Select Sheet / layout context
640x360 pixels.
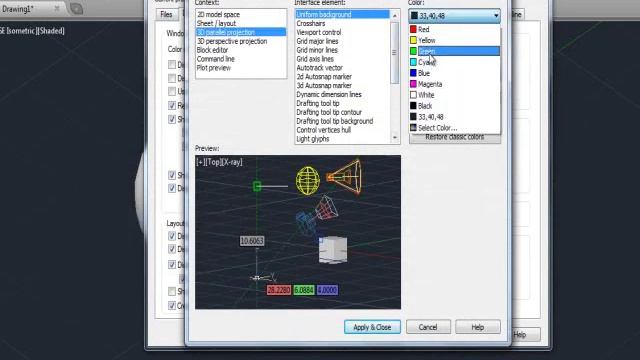(241, 23)
